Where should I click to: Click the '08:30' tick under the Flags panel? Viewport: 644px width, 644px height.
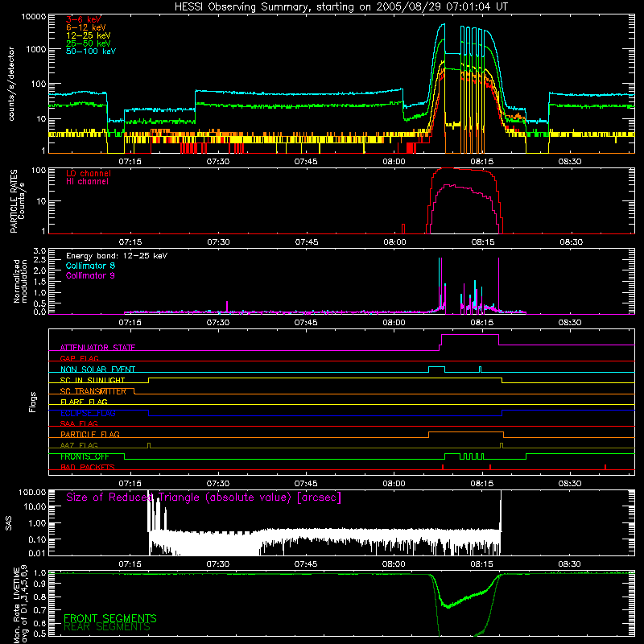(570, 484)
